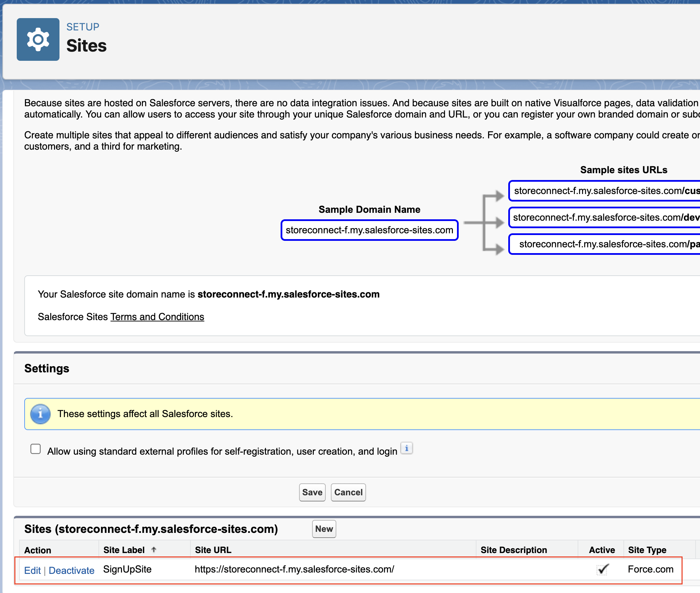
Task: Click the Sites page title
Action: coord(86,45)
